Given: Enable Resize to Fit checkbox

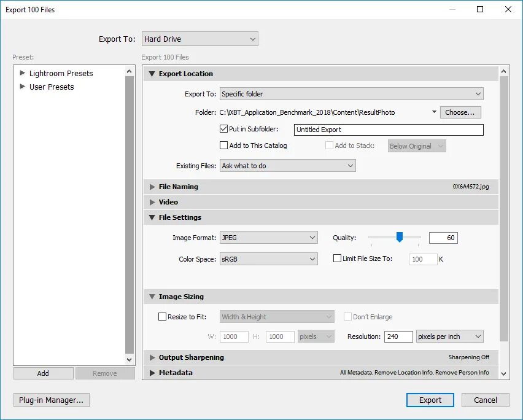Looking at the screenshot, I should point(162,317).
